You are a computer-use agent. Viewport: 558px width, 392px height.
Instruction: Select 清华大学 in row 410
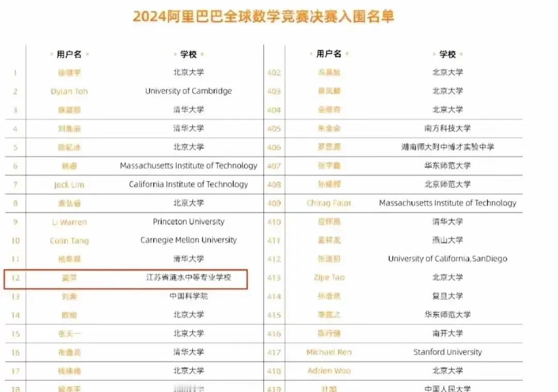(447, 222)
